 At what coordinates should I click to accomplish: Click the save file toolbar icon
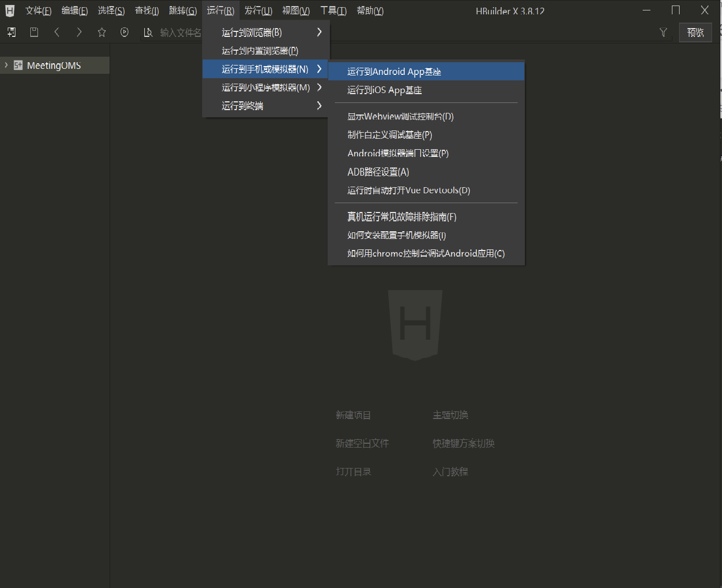[34, 32]
